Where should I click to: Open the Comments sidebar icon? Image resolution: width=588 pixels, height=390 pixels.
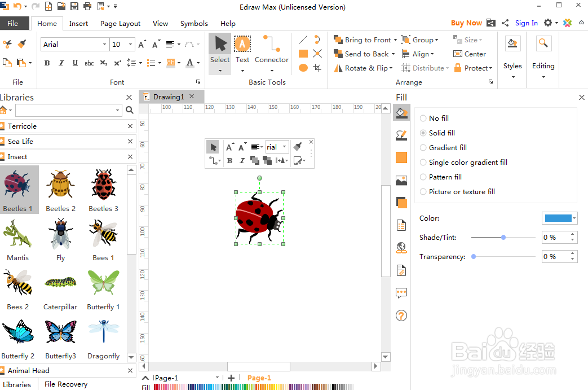pyautogui.click(x=401, y=293)
